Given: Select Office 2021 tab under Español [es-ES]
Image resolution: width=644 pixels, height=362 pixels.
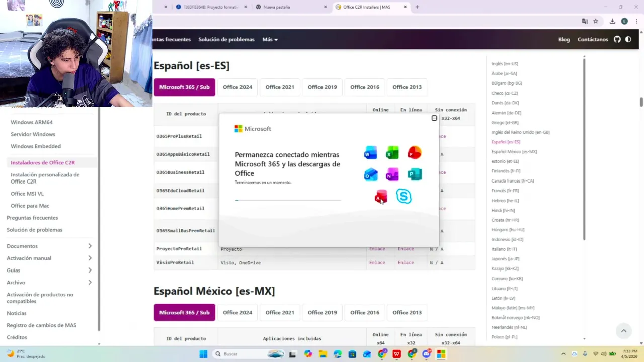Looking at the screenshot, I should pyautogui.click(x=280, y=87).
